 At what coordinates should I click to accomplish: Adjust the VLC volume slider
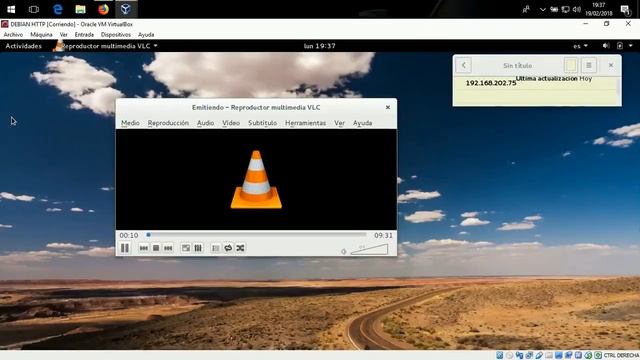(x=369, y=249)
